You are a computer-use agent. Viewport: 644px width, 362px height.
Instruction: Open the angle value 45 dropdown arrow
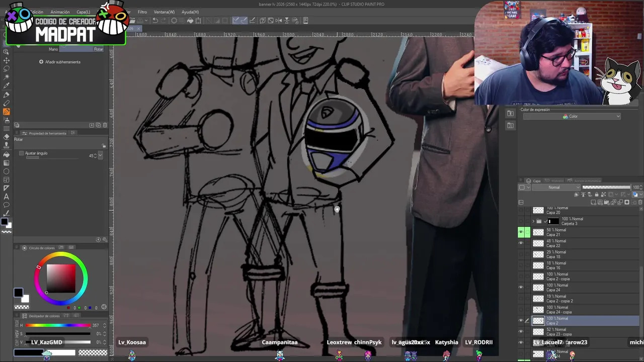(x=100, y=155)
